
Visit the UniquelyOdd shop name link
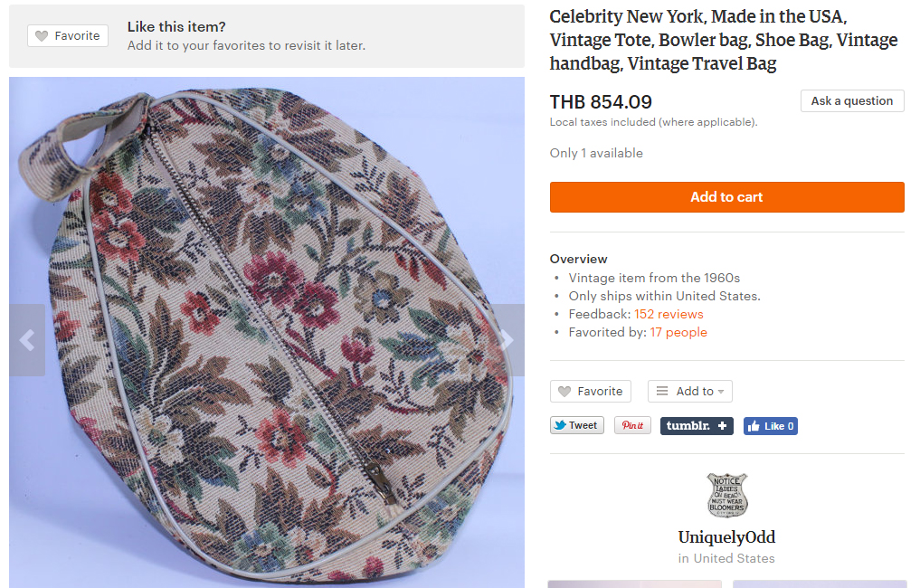[x=726, y=537]
